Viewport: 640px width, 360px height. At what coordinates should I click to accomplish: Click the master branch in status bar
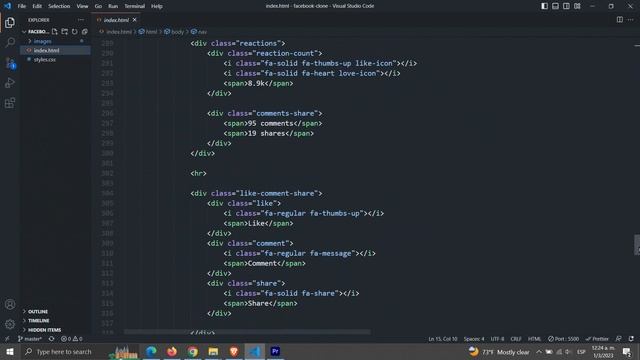pyautogui.click(x=30, y=339)
